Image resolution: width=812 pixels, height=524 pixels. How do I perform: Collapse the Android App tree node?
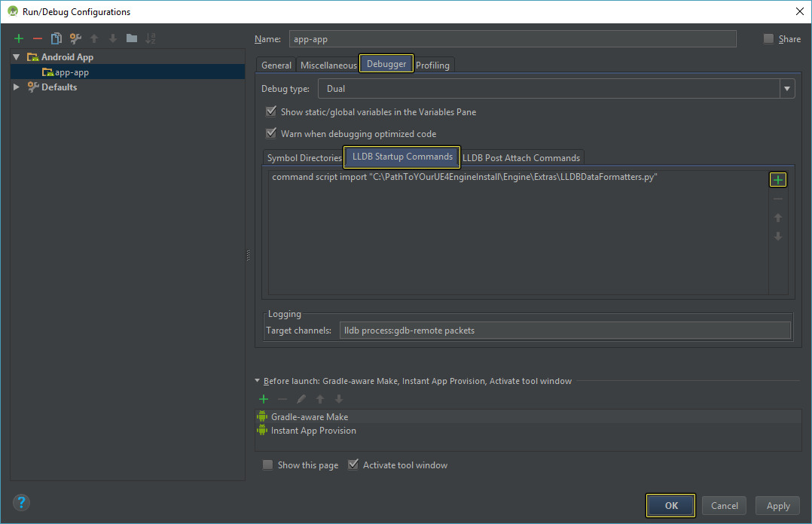pos(16,56)
